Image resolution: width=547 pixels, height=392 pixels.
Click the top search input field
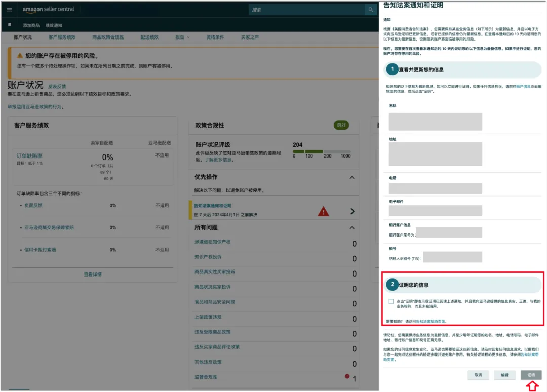coord(306,10)
